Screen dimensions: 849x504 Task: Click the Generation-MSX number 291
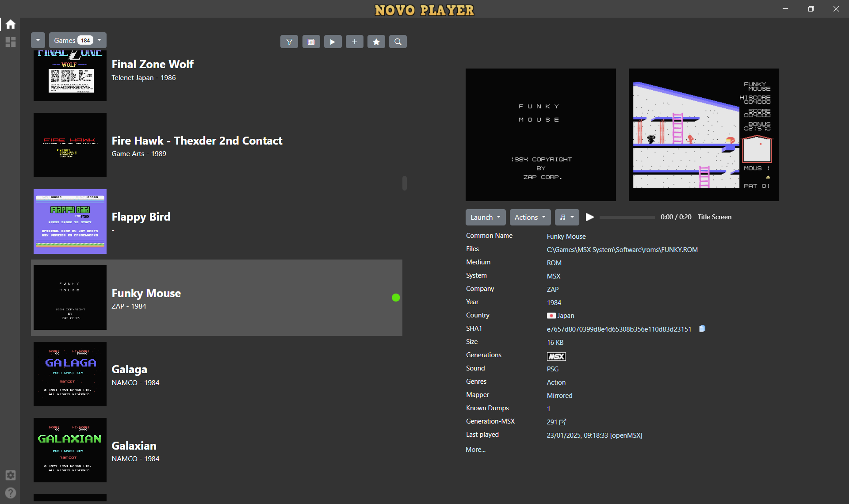(552, 422)
